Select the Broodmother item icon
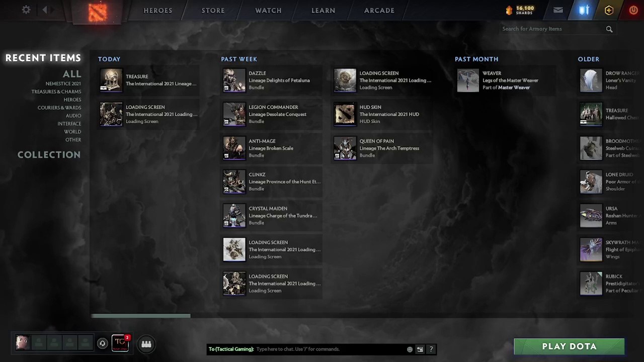The image size is (644, 362). [x=591, y=148]
